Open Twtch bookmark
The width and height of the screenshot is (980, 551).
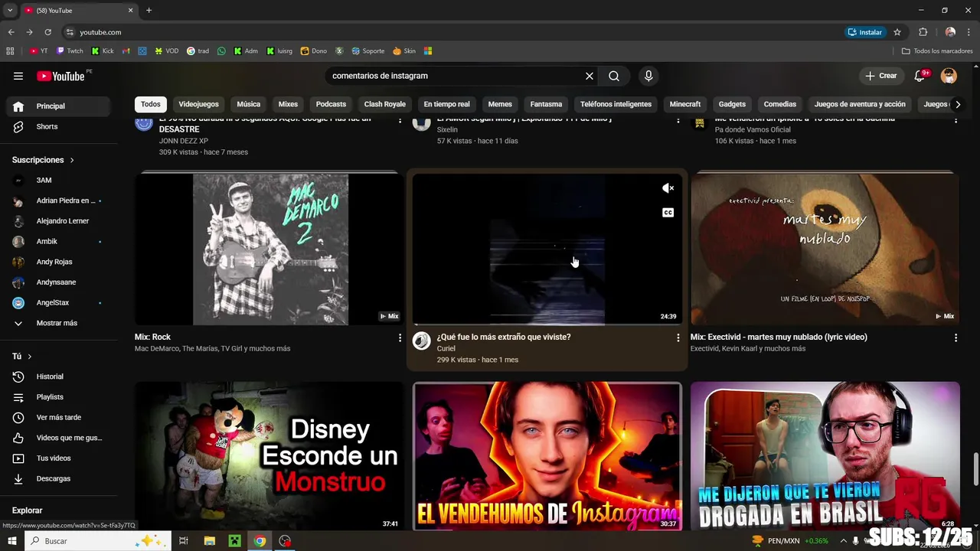tap(70, 51)
